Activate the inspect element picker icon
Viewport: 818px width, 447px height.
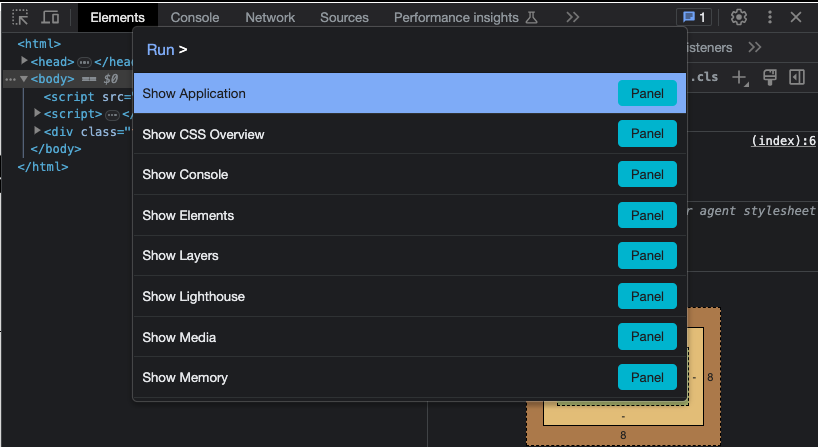[20, 17]
